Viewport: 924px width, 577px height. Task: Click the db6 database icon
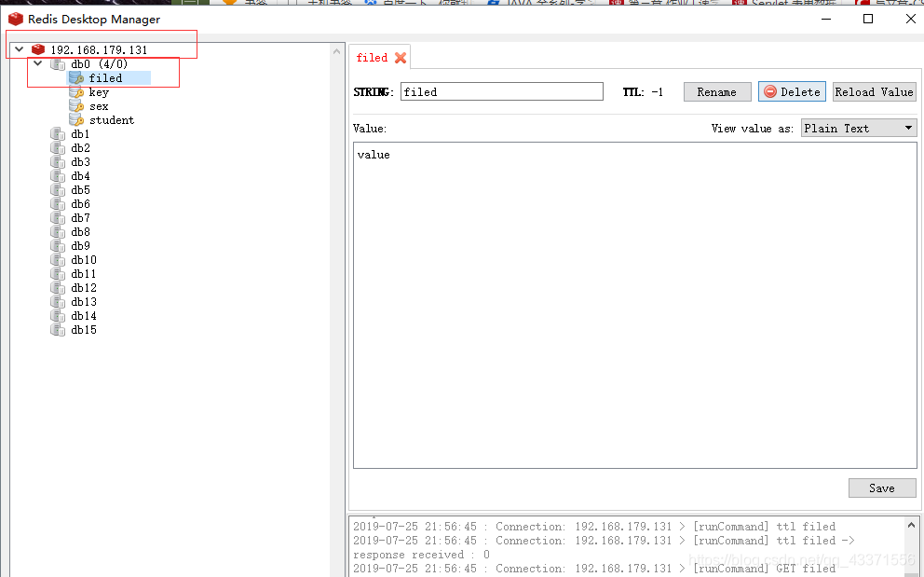click(x=58, y=204)
